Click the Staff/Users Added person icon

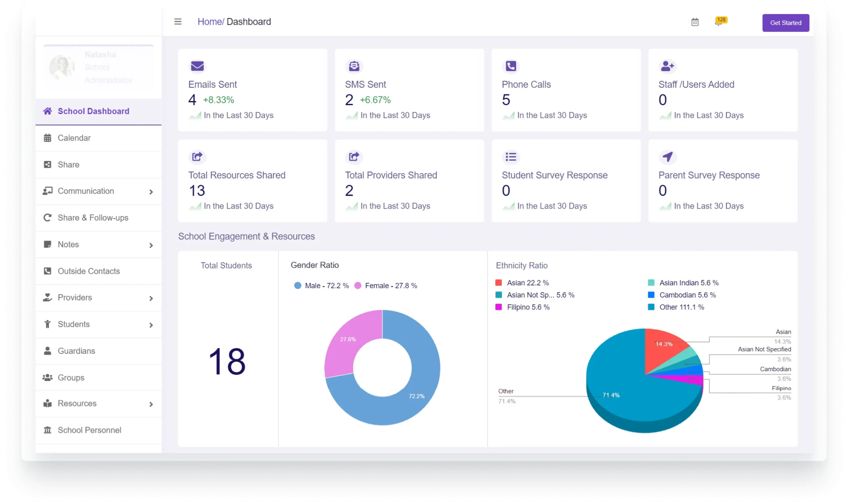(x=667, y=66)
